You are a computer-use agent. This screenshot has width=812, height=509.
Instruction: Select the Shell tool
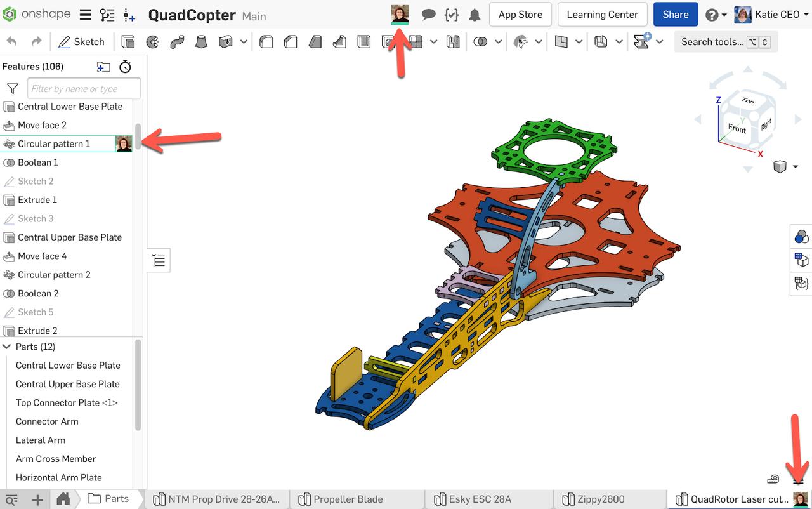363,41
